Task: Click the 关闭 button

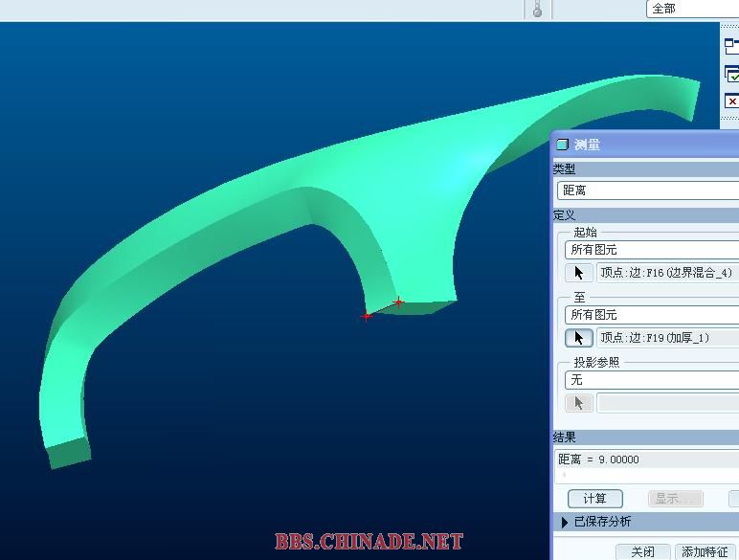Action: tap(643, 551)
